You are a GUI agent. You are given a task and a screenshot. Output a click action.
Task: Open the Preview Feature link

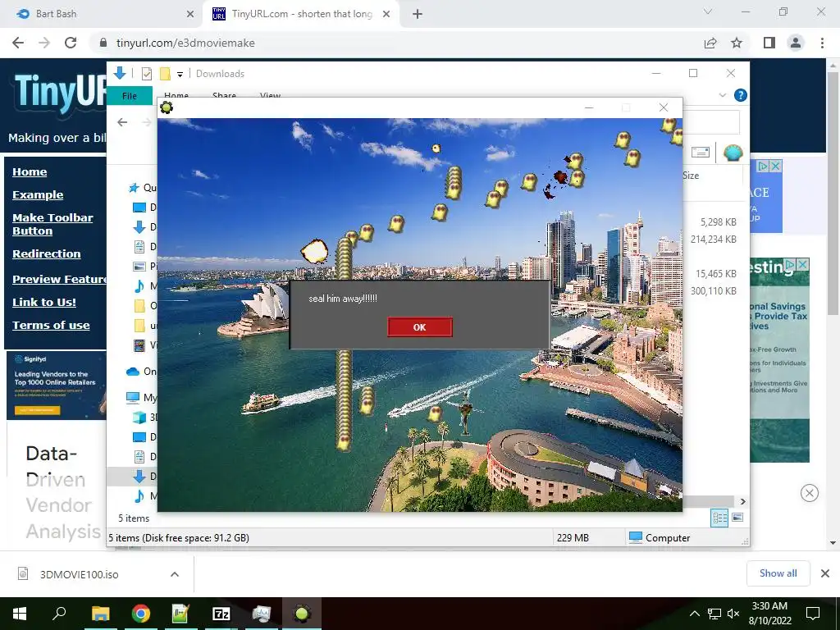tap(59, 279)
